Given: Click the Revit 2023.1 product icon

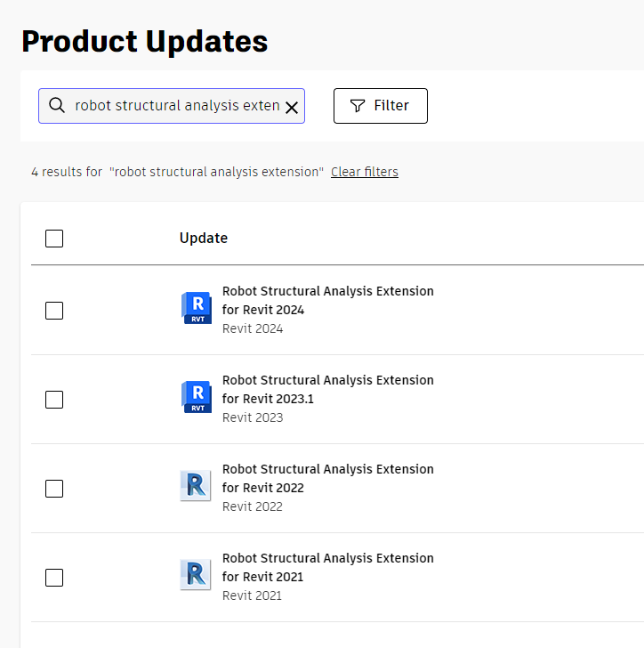Looking at the screenshot, I should (197, 396).
